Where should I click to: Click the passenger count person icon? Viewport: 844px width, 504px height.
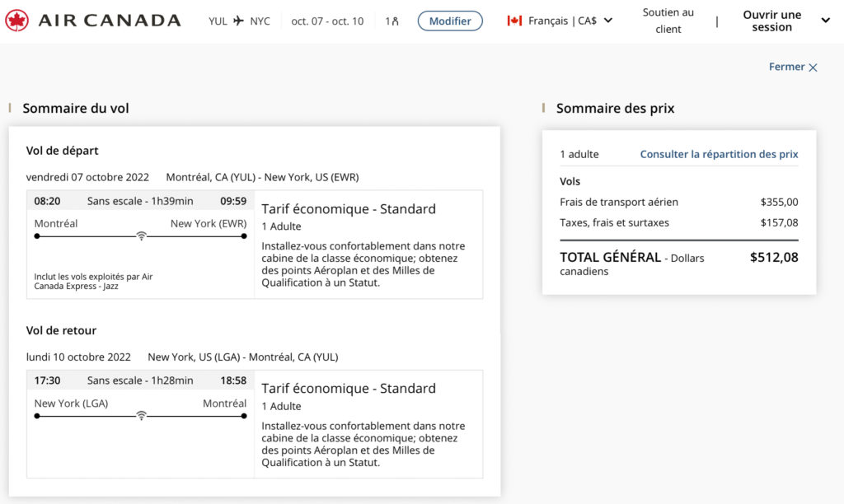[395, 21]
